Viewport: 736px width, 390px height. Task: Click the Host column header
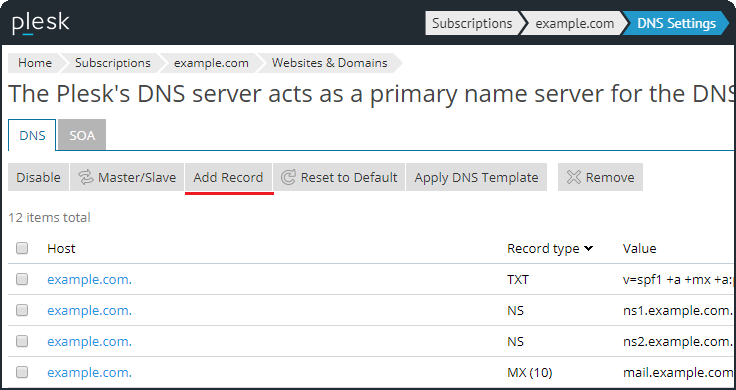(61, 248)
